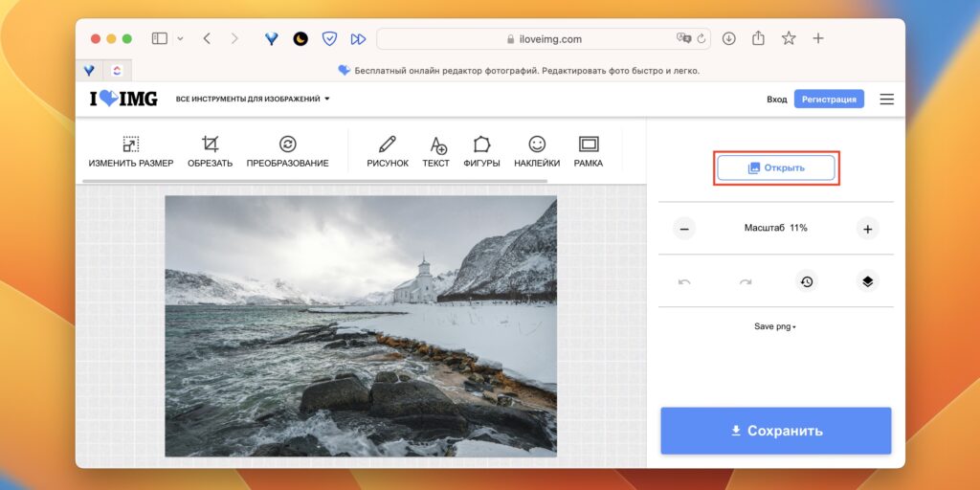Expand 'Все инструменты для изображений' dropdown
This screenshot has width=980, height=490.
pos(253,99)
